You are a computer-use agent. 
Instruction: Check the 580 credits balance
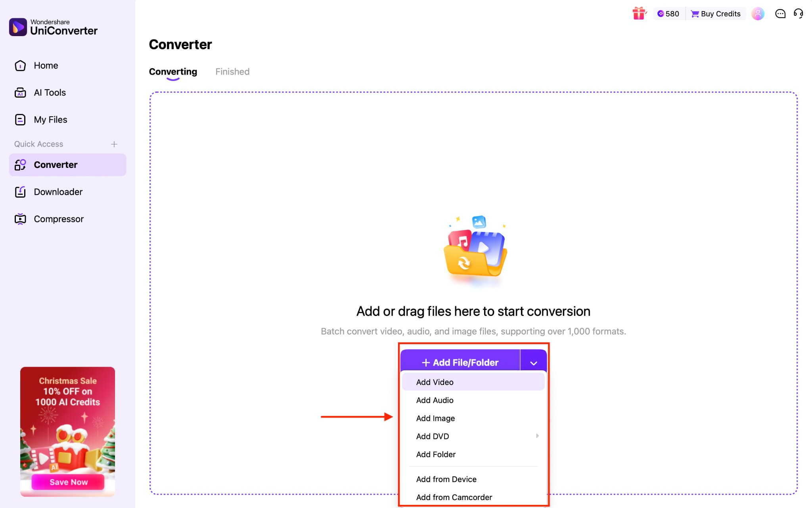tap(668, 13)
